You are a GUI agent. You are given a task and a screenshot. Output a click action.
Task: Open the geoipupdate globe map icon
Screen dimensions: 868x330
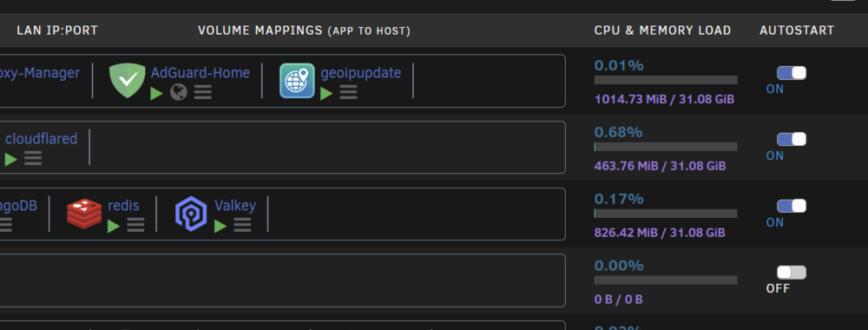click(x=297, y=81)
